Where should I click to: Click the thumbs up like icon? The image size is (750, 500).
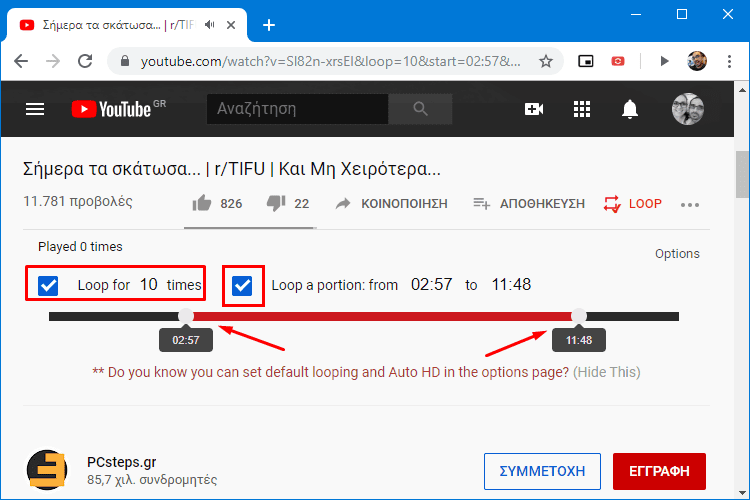click(202, 203)
